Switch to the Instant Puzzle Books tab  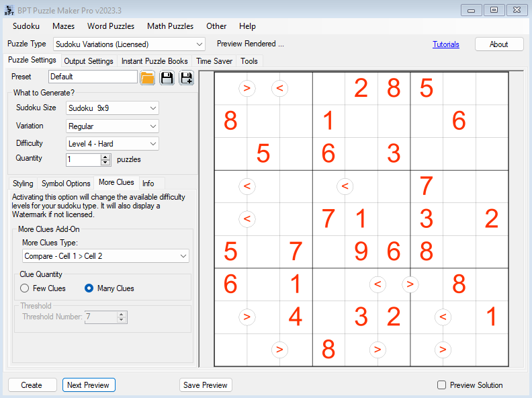click(x=154, y=61)
